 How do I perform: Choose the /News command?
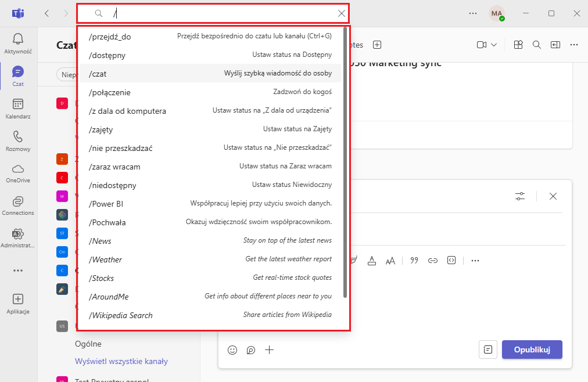[x=210, y=241]
